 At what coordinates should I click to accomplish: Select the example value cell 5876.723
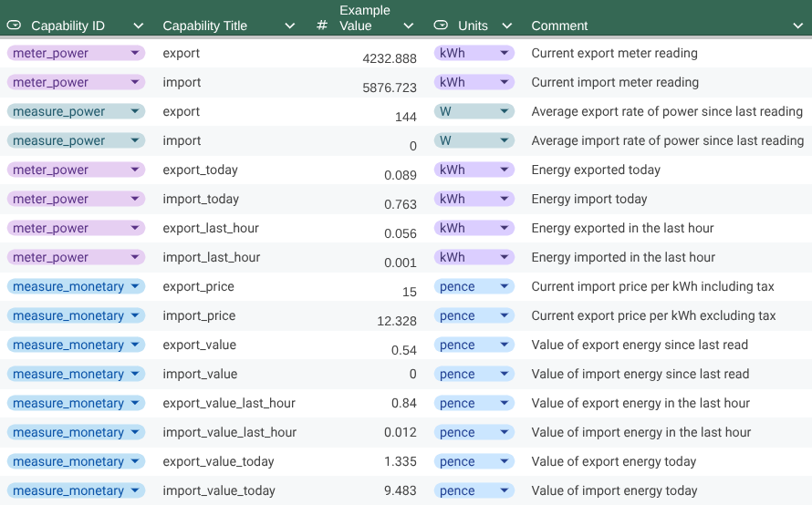point(389,88)
